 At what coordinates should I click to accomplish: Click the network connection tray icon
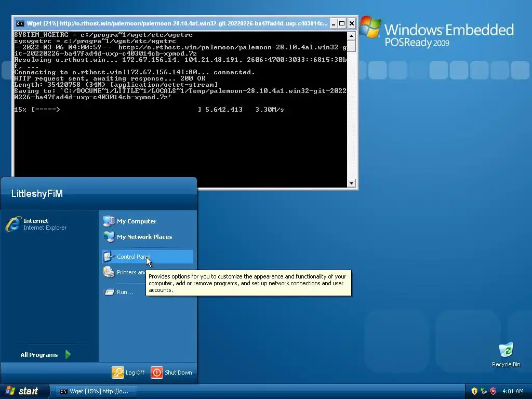click(x=484, y=391)
